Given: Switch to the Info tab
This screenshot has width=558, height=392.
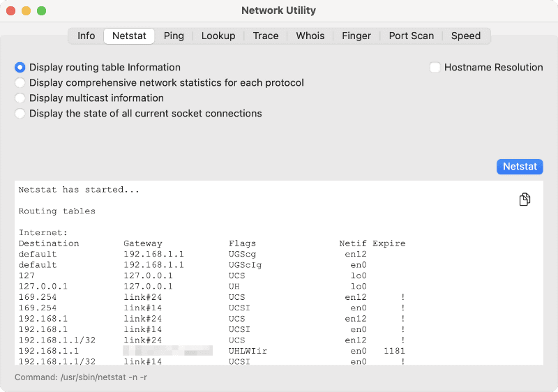Looking at the screenshot, I should tap(86, 36).
